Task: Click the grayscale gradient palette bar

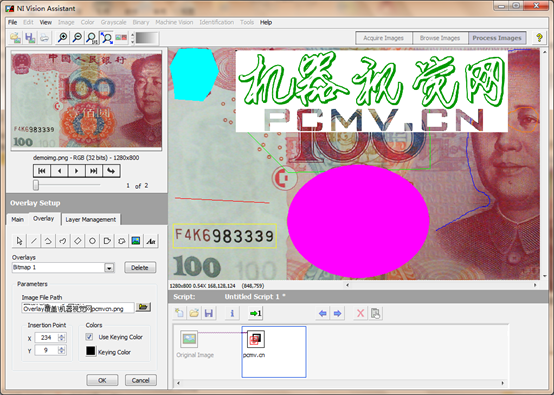Action: (147, 38)
